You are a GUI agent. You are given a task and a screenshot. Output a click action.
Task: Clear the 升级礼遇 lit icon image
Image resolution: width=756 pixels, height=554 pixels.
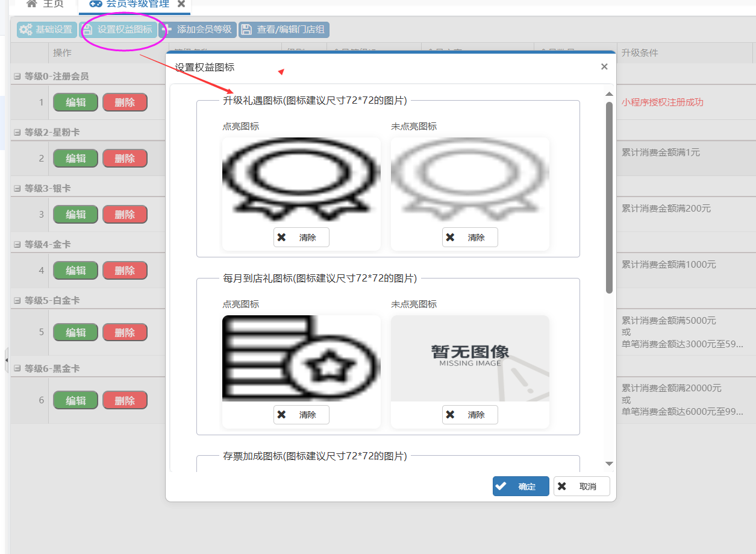[x=301, y=238]
